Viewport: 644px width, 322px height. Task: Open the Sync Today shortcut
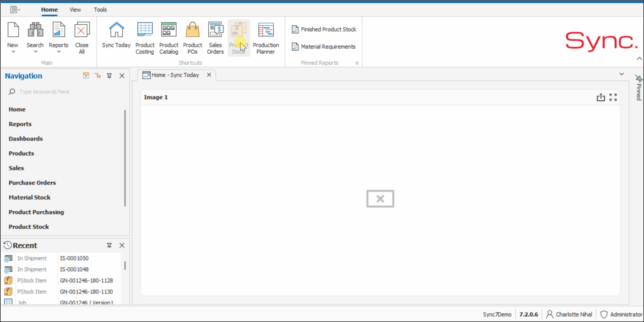(116, 35)
